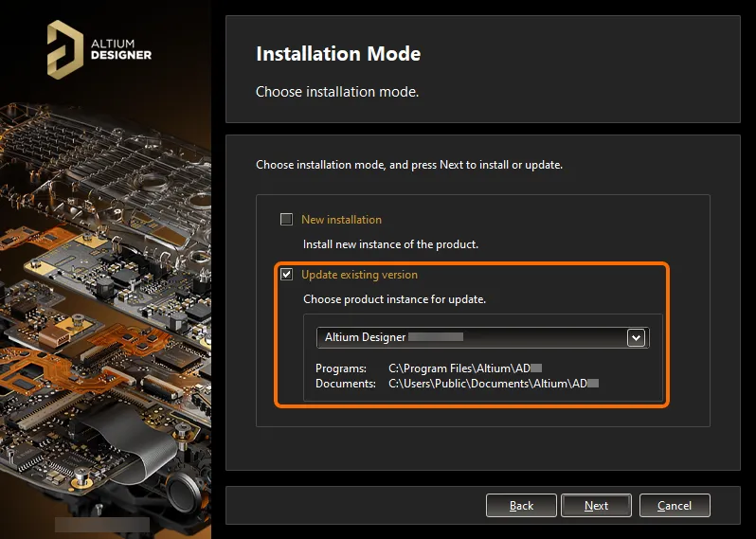This screenshot has width=756, height=539.
Task: Click the 'Programs:' label
Action: pyautogui.click(x=341, y=368)
